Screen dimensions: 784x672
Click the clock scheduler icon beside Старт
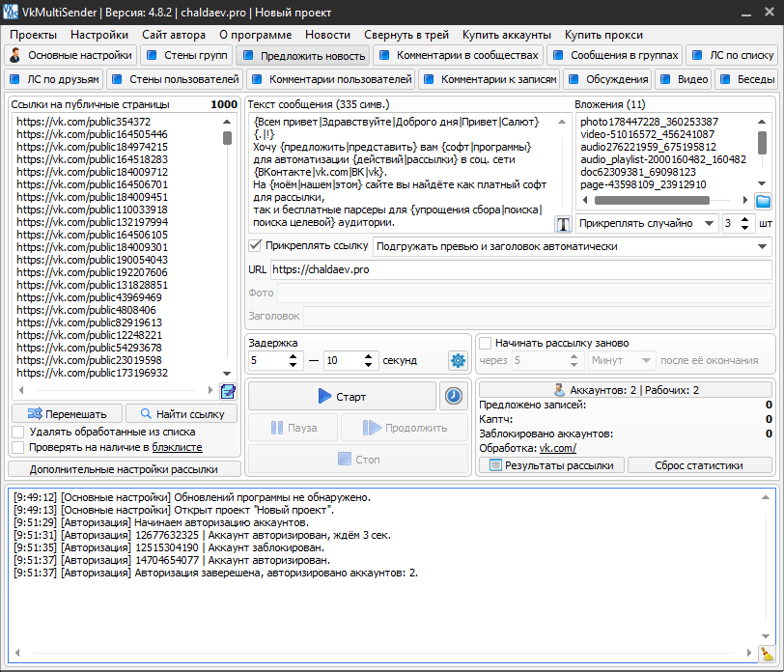click(452, 396)
